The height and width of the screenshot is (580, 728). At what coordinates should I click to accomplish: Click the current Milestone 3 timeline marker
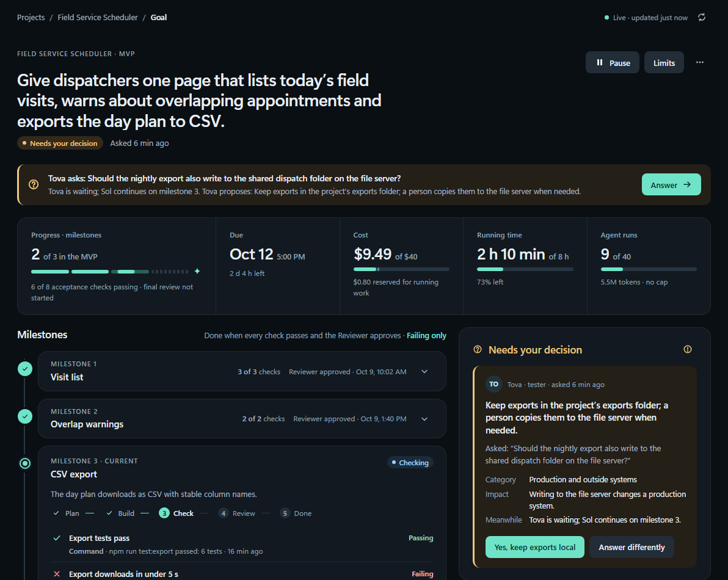(x=25, y=463)
